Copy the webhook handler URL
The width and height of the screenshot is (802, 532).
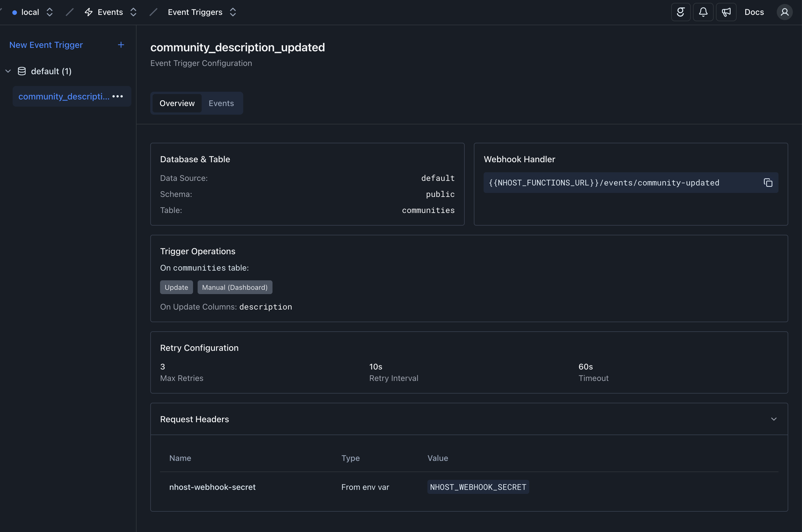point(768,183)
